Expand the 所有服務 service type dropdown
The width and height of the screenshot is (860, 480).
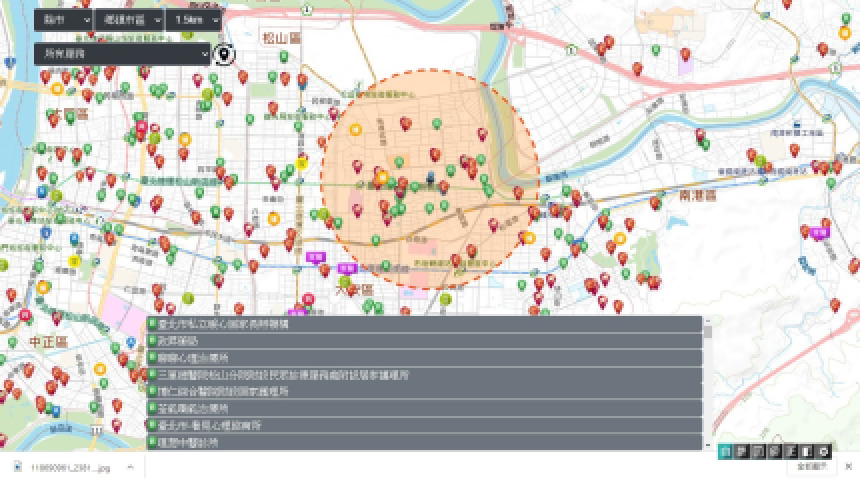click(122, 53)
